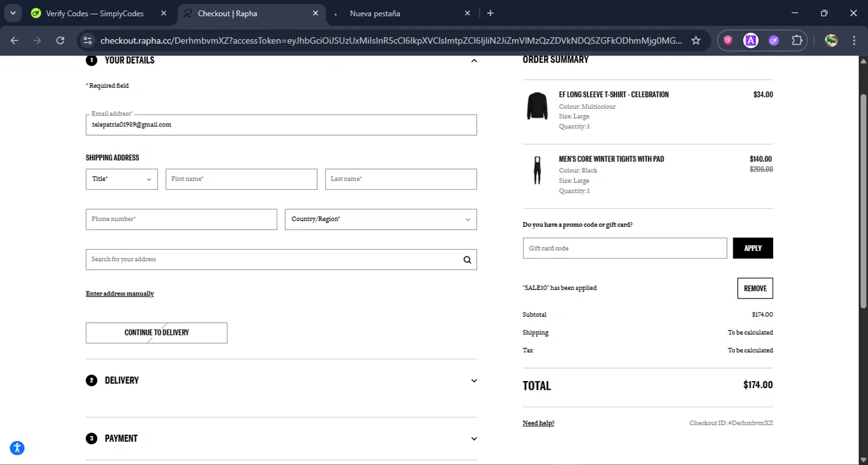This screenshot has width=868, height=465.
Task: Expand the Payment section chevron
Action: pyautogui.click(x=474, y=438)
